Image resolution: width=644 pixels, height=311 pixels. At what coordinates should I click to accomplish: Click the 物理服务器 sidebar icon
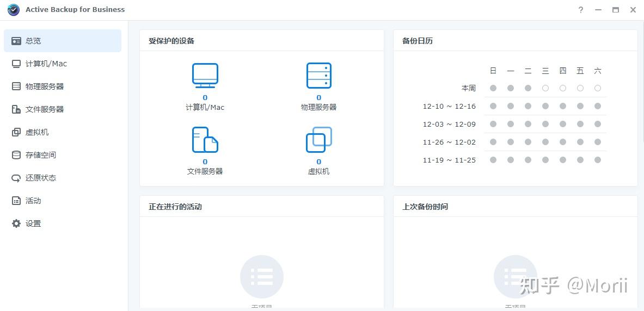click(x=16, y=86)
